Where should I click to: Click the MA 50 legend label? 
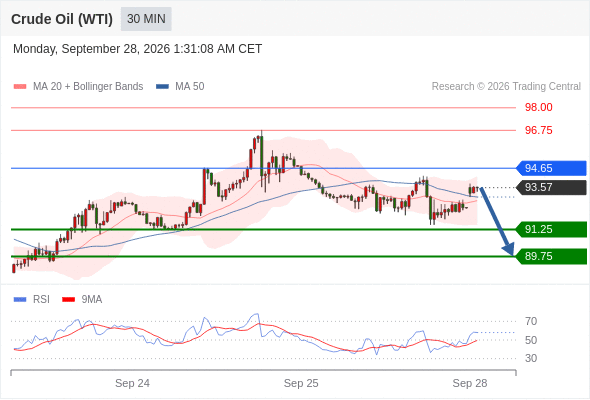click(190, 87)
